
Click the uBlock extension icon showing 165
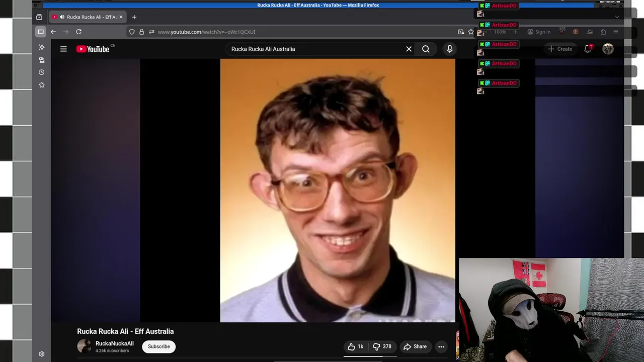pyautogui.click(x=562, y=32)
